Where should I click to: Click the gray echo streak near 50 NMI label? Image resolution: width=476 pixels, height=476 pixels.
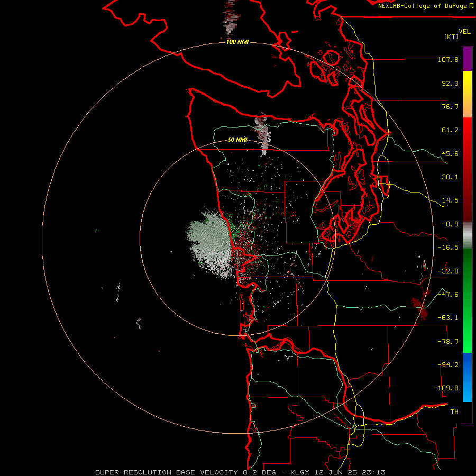pos(263,134)
